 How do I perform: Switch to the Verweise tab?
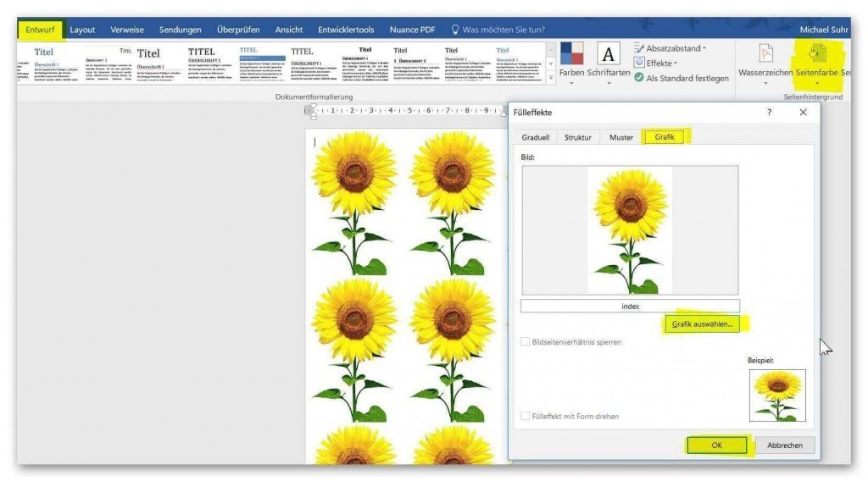127,30
